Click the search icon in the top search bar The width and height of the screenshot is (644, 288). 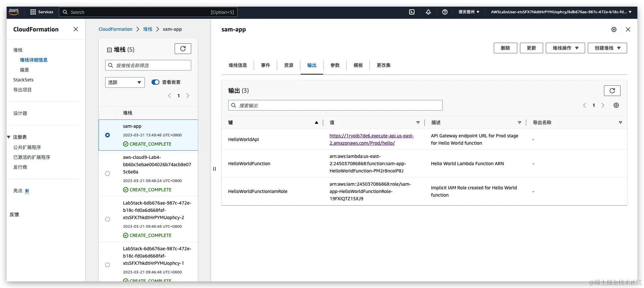click(x=65, y=12)
